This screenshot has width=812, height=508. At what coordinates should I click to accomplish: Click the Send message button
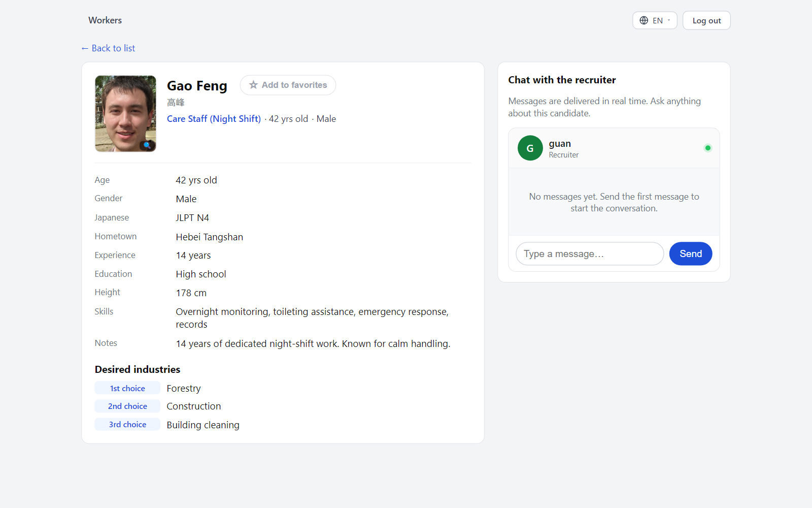coord(691,253)
